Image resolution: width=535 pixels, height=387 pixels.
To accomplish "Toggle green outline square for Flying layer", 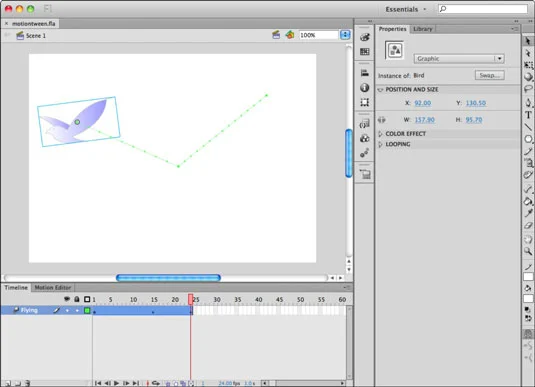I will 87,310.
